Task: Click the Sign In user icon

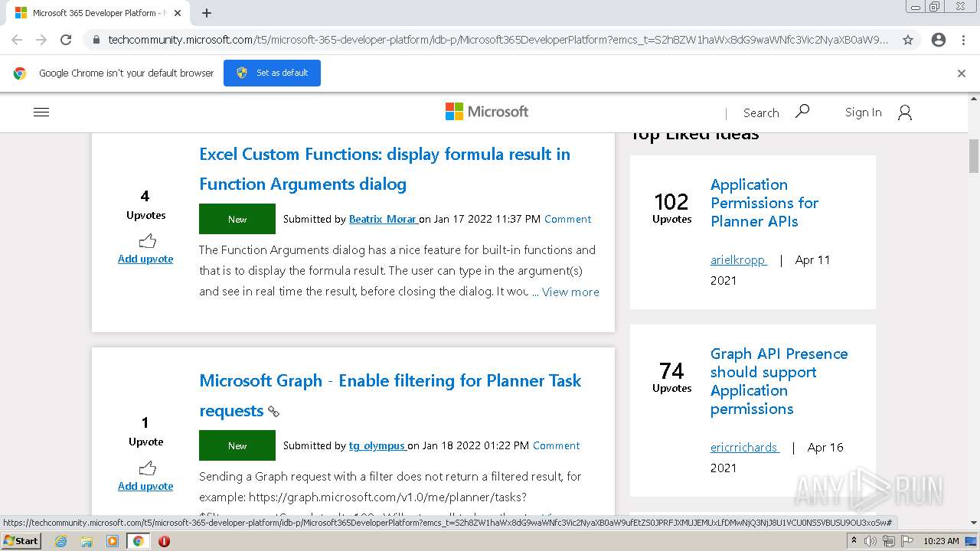Action: (905, 112)
